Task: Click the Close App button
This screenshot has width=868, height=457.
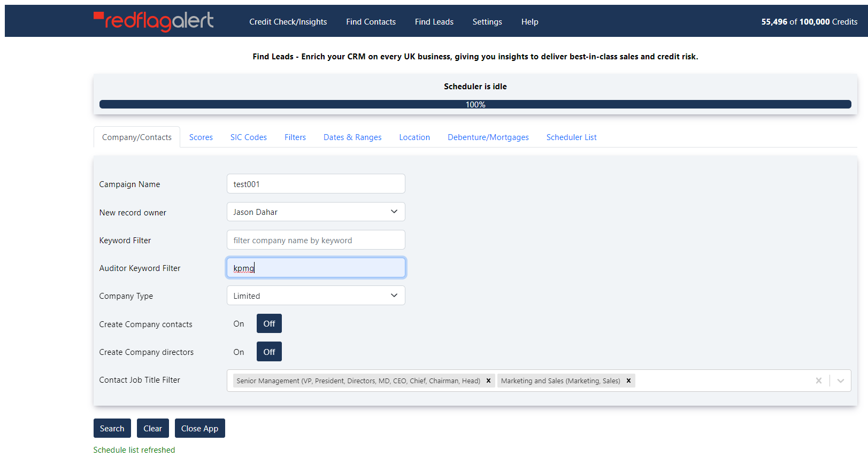Action: (x=199, y=428)
